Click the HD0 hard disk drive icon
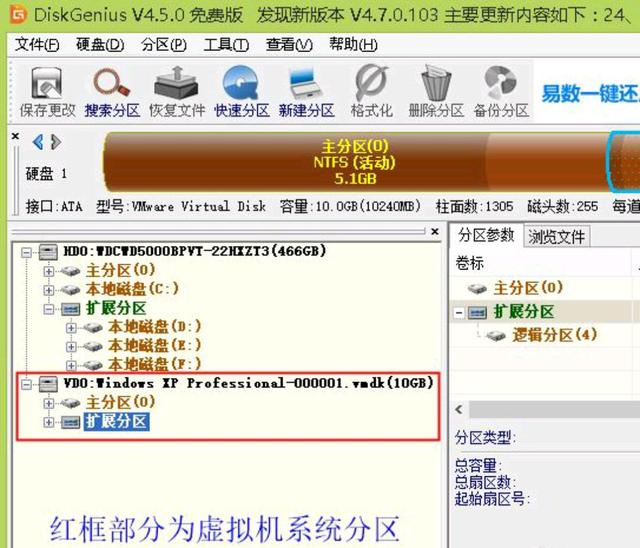The image size is (640, 548). click(x=48, y=252)
